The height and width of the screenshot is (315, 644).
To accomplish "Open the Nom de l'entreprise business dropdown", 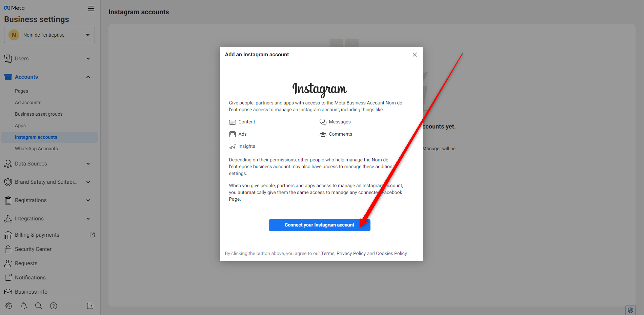I will click(49, 35).
